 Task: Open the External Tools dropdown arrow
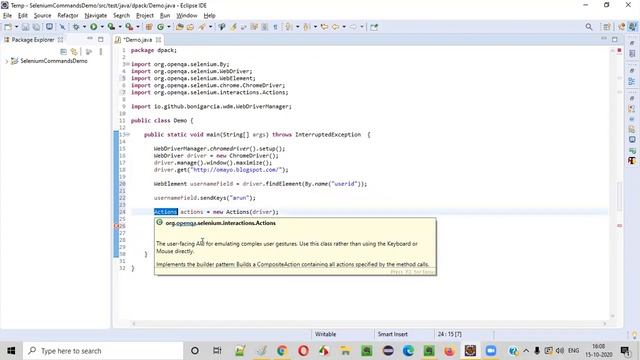coord(138,27)
